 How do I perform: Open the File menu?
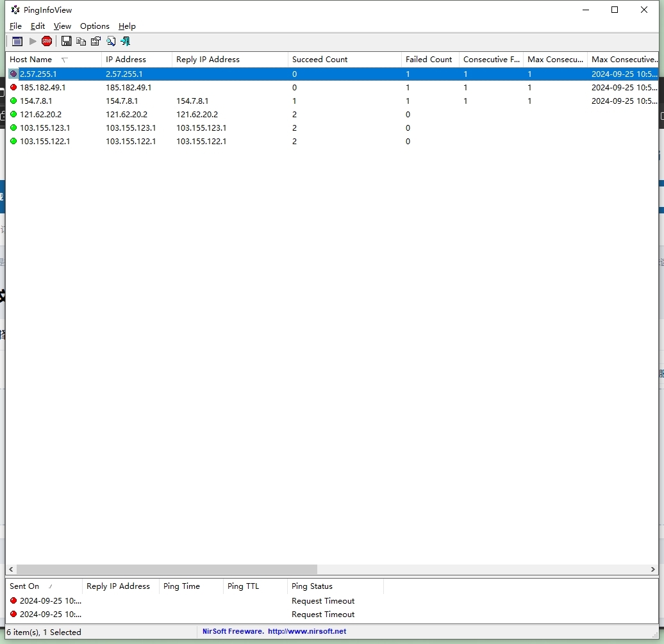15,26
